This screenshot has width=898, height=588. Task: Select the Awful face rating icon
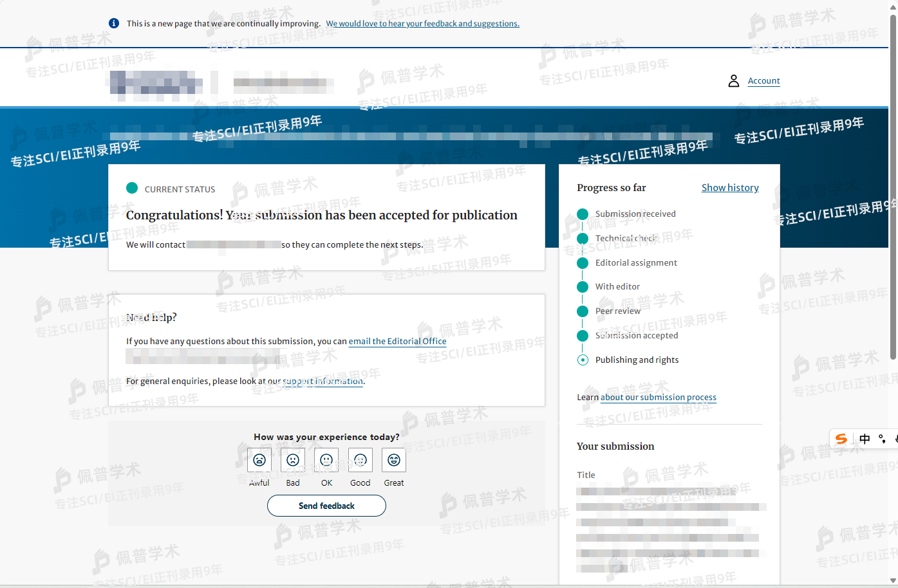coord(259,460)
